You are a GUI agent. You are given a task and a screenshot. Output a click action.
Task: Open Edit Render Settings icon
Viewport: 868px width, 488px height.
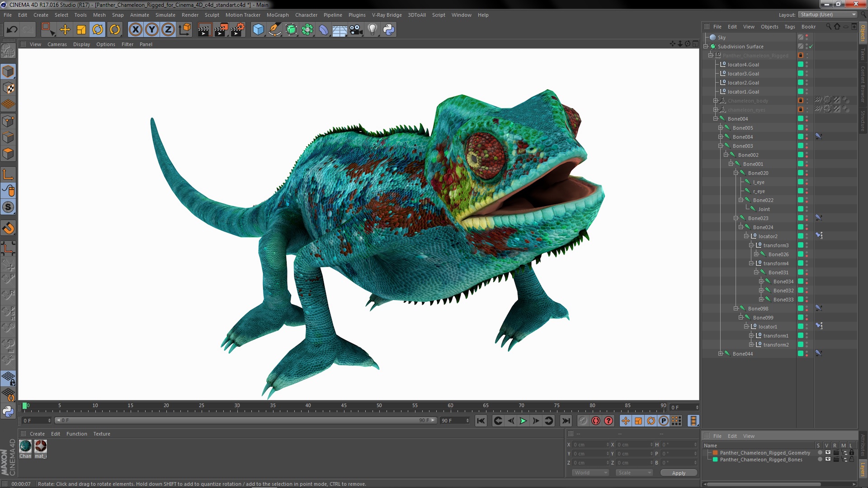(238, 30)
